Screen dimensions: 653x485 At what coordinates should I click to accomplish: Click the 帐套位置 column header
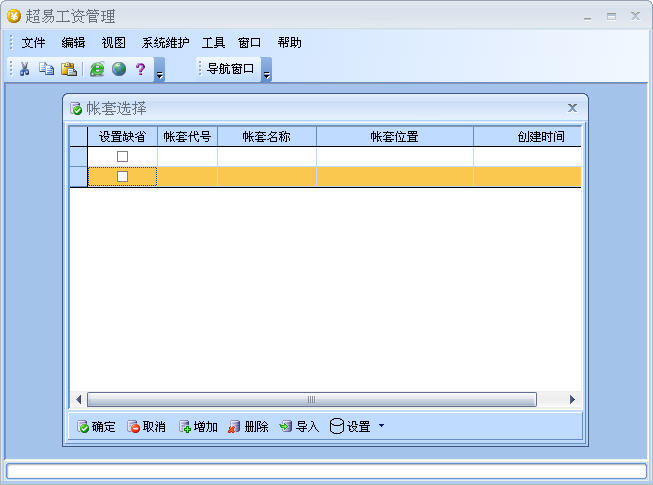click(x=394, y=137)
